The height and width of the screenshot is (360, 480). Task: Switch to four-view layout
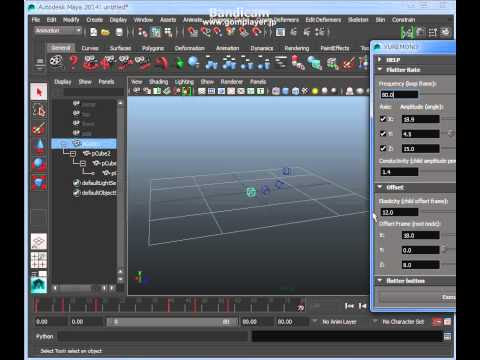point(39,260)
